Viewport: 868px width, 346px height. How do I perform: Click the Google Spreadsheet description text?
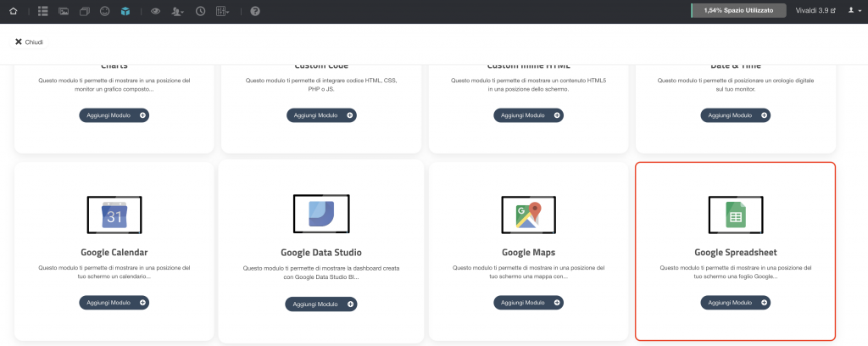736,272
